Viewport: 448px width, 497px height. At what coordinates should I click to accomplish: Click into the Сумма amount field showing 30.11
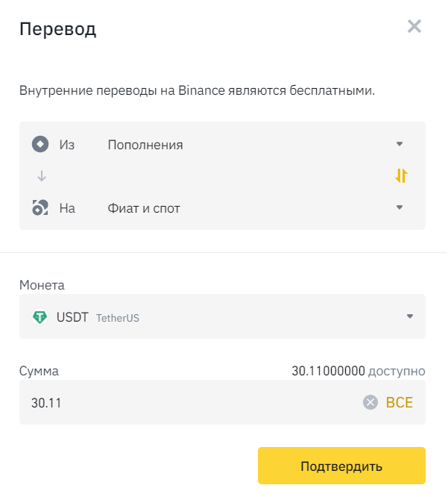[x=186, y=402]
